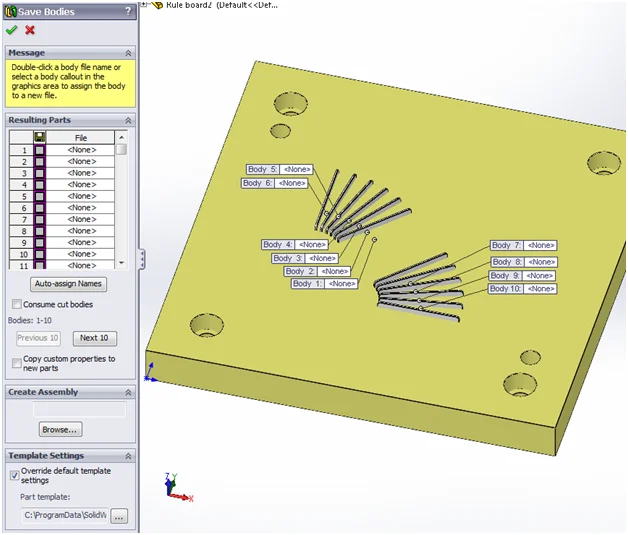Viewport: 628px width, 535px height.
Task: Toggle the splitter handle beside property panel
Action: pos(142,258)
